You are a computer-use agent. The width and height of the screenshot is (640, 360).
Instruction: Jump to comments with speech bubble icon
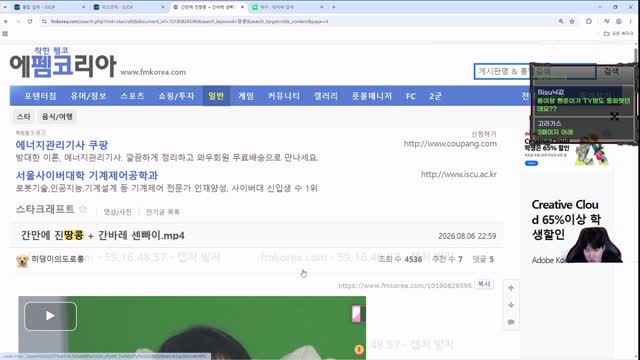point(511,322)
